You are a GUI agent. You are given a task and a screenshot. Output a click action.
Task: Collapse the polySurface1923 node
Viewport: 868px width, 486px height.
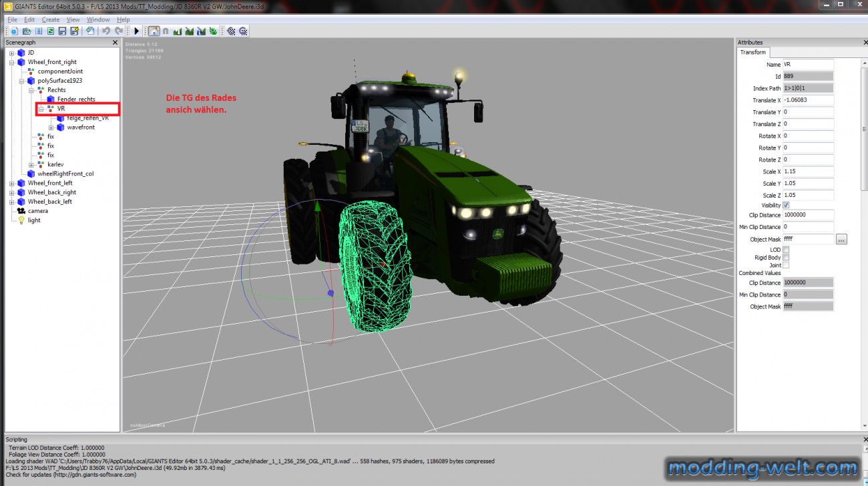click(21, 81)
